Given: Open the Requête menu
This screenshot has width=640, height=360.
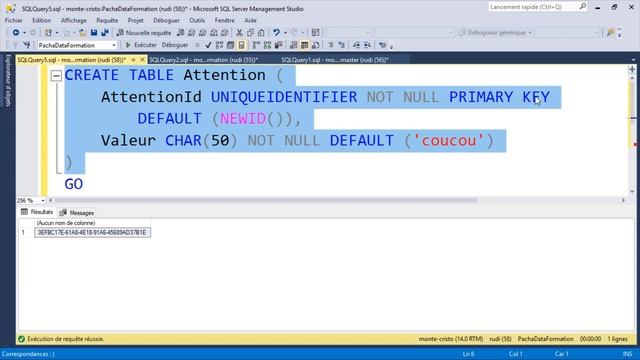Looking at the screenshot, I should (x=107, y=20).
